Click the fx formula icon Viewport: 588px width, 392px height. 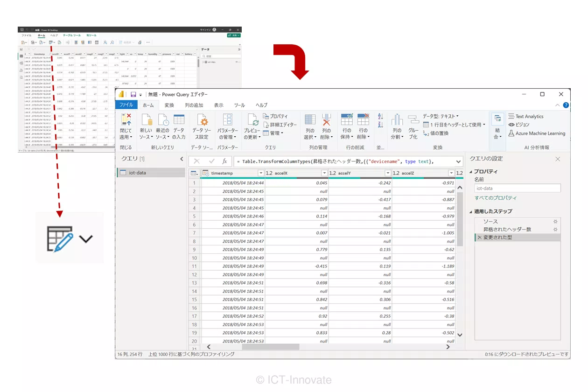224,161
